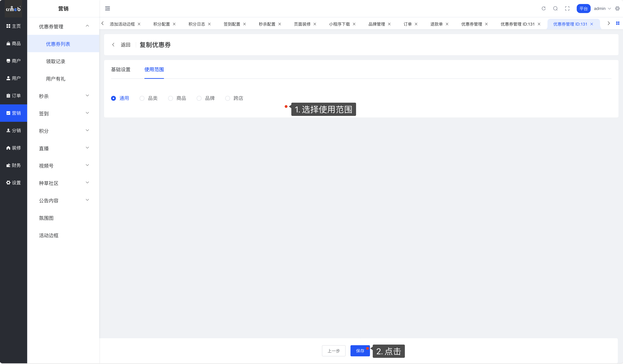The height and width of the screenshot is (364, 623).
Task: Click the 保存 button to save
Action: [x=360, y=351]
